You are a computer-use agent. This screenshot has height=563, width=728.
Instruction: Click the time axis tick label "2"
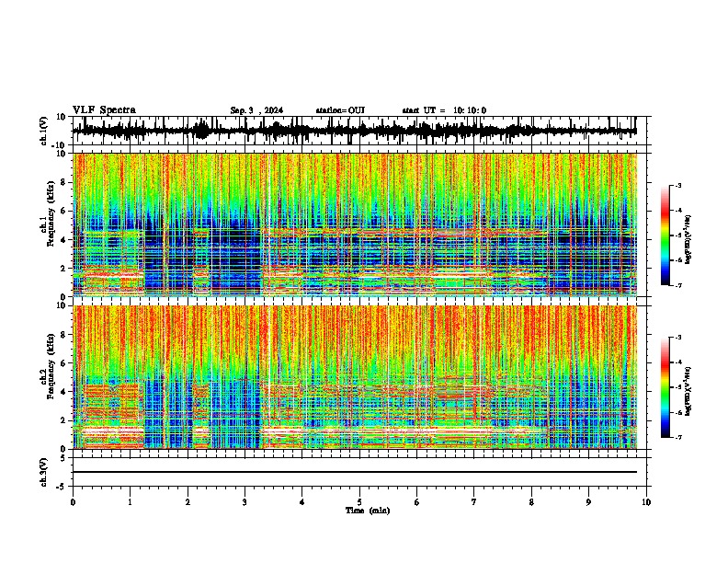pos(188,502)
